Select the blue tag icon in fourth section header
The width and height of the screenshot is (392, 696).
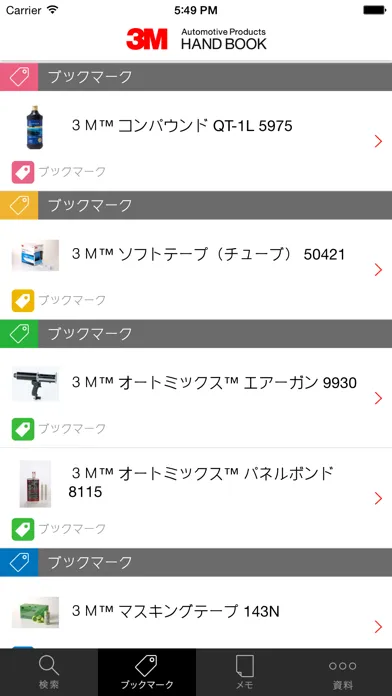[x=19, y=562]
